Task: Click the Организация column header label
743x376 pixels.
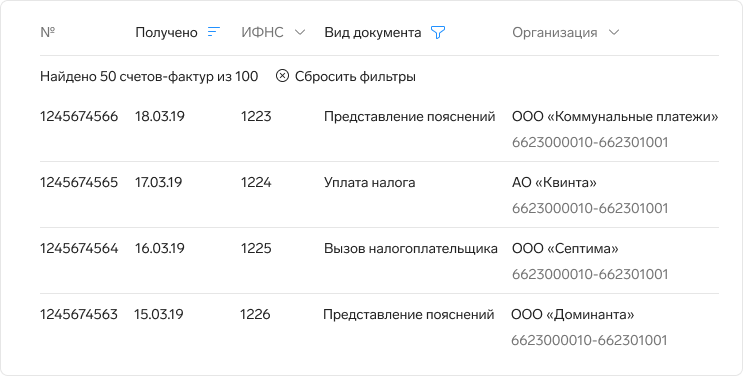Action: coord(554,33)
